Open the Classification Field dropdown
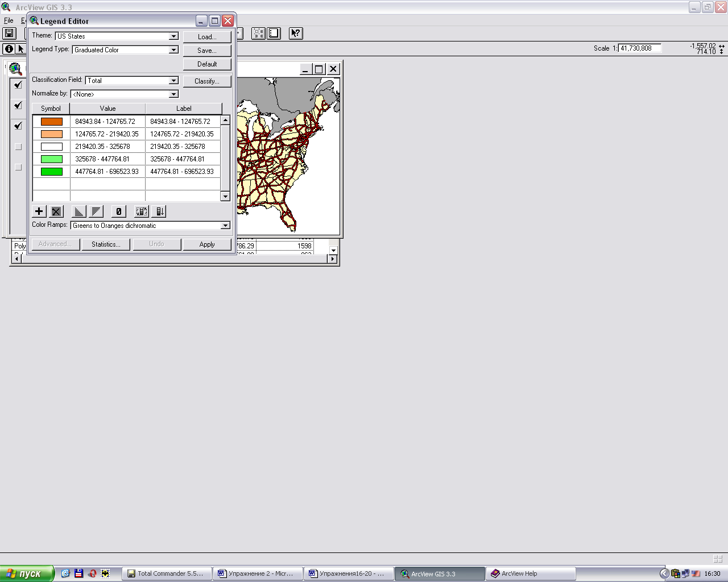The height and width of the screenshot is (582, 728). pos(174,81)
